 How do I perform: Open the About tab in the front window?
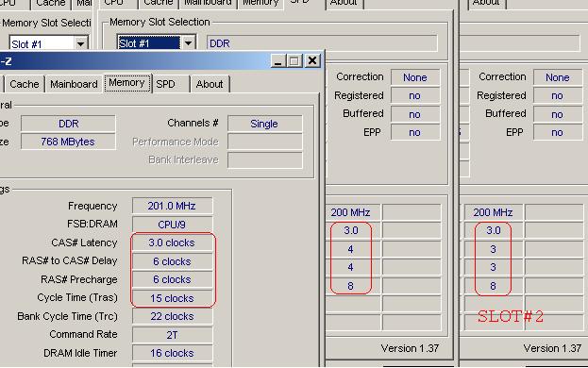[x=210, y=84]
